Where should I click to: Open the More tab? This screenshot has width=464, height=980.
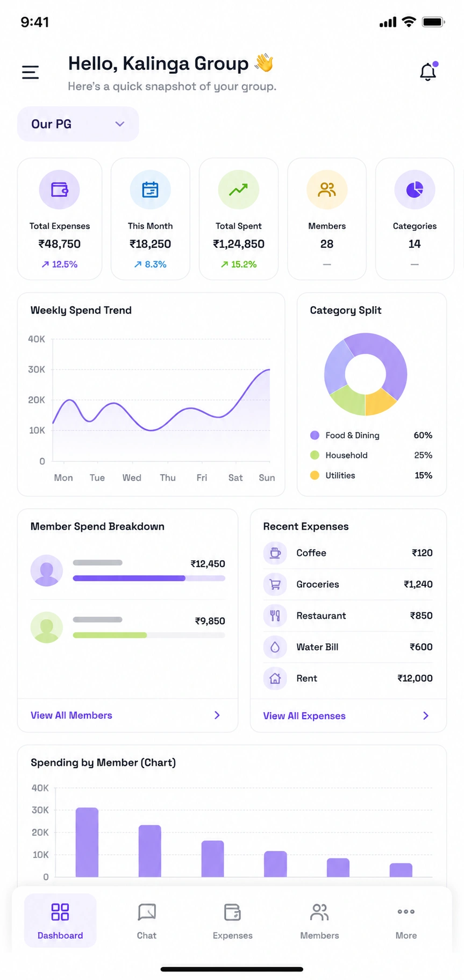tap(406, 921)
